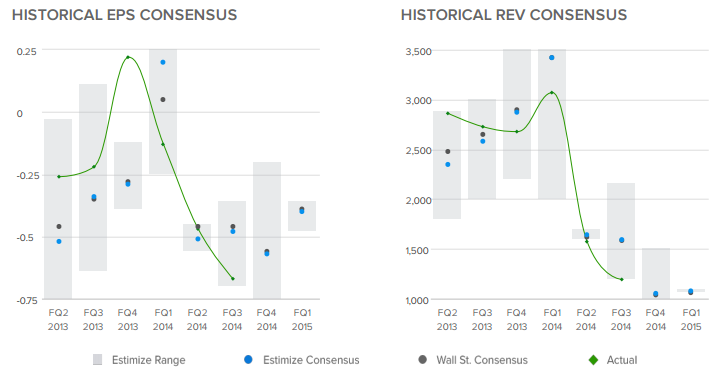Click EPS Estimize consensus dot for FQ2 2014
Image resolution: width=713 pixels, height=376 pixels.
pos(198,239)
